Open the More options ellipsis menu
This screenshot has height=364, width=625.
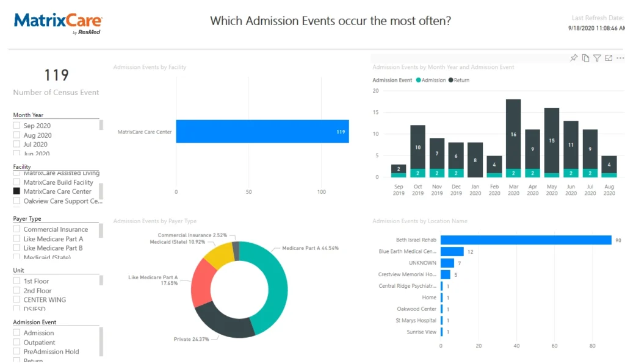620,58
